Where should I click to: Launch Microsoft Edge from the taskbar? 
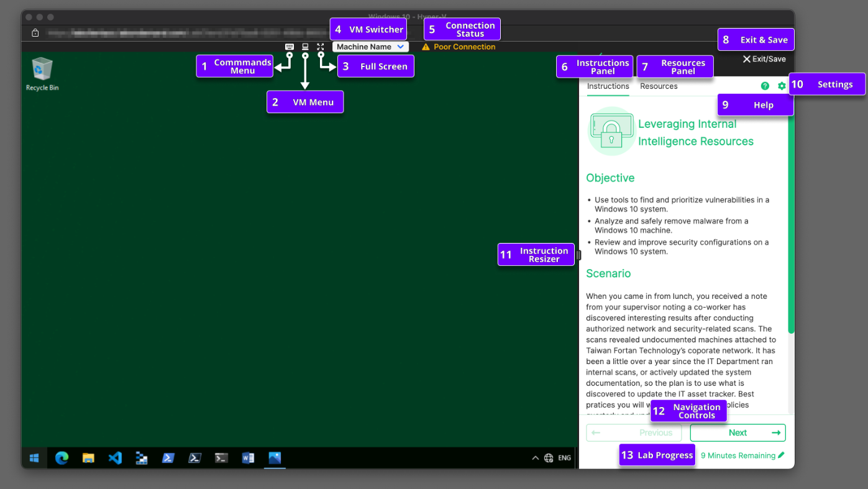(62, 458)
